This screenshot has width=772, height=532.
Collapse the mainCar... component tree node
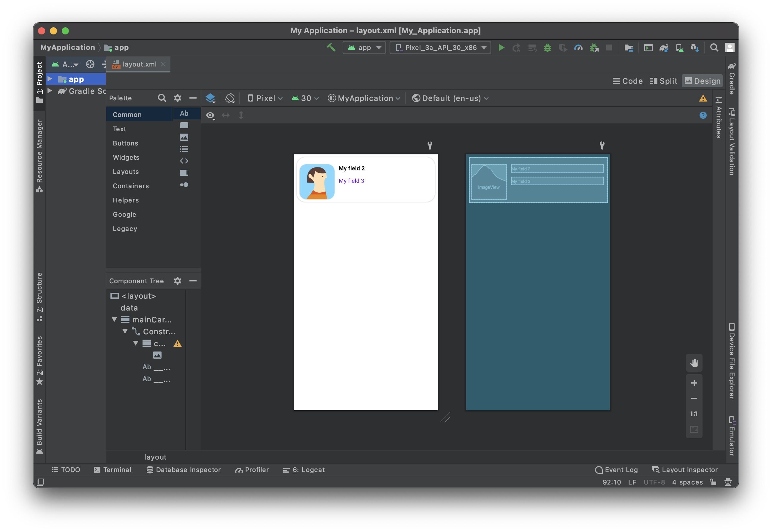pos(114,320)
